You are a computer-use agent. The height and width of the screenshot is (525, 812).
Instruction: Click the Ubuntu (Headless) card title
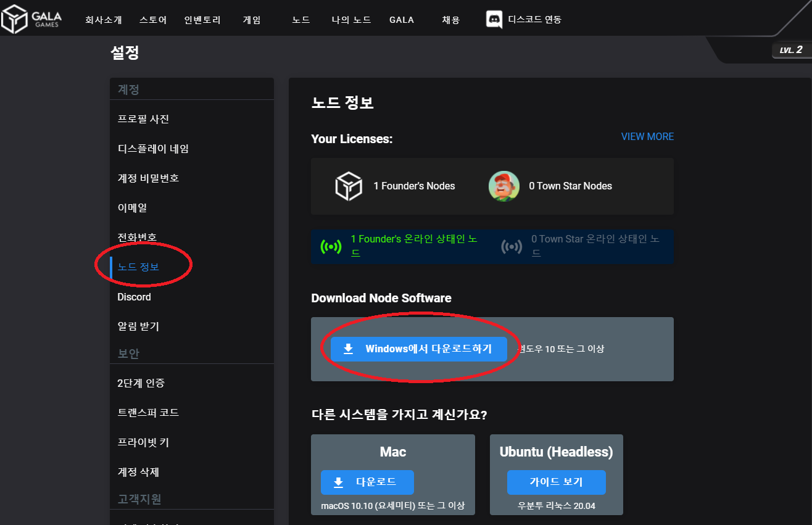(x=557, y=452)
